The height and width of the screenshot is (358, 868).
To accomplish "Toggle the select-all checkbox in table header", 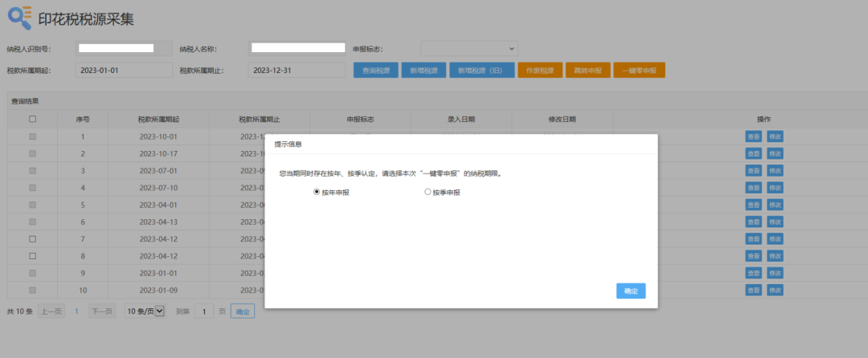I will (x=33, y=119).
